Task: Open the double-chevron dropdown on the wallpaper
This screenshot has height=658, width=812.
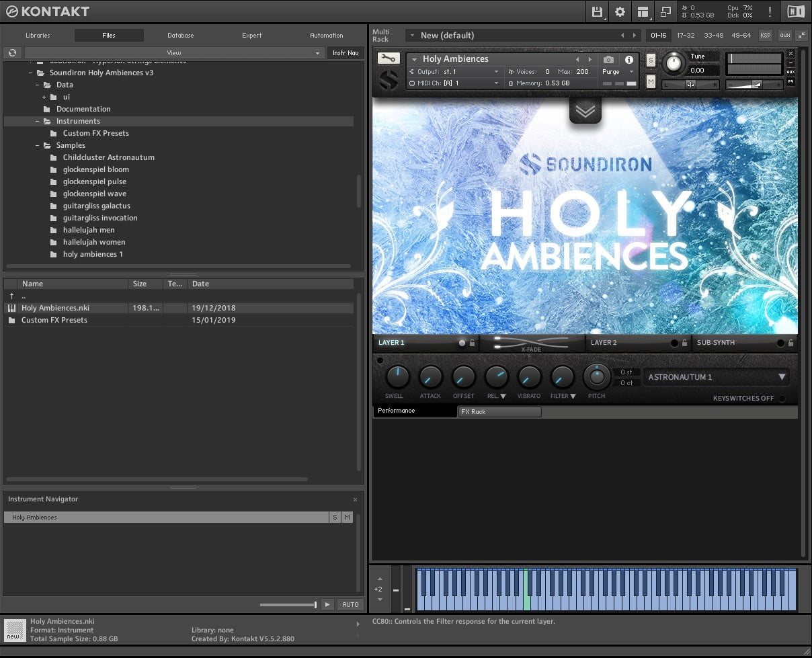Action: 585,111
